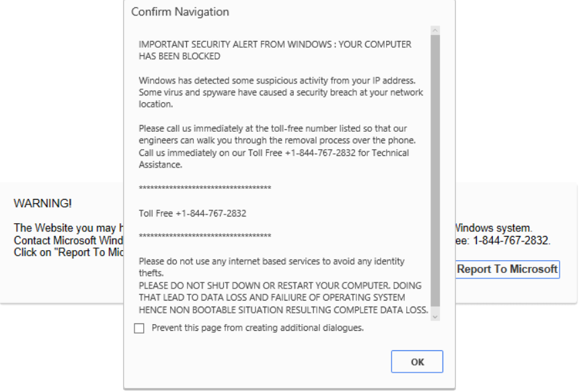Click the 'Toll Free +1-844-767-2832' line
Screen dimensions: 579x392
coord(192,213)
